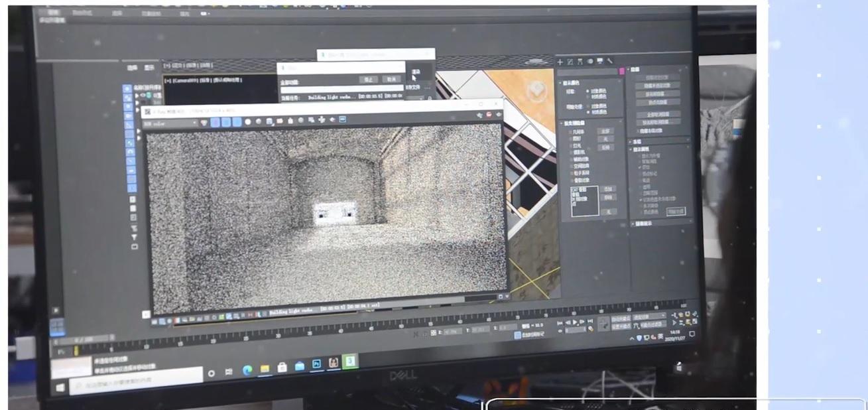Click the Windows taskbar search box
The image size is (868, 410).
tap(135, 380)
